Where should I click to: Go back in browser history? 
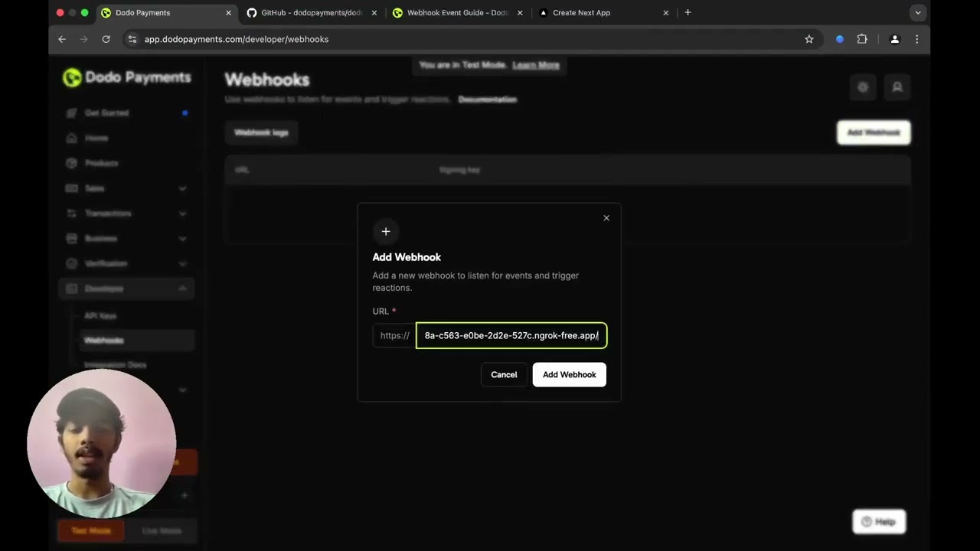click(x=62, y=39)
